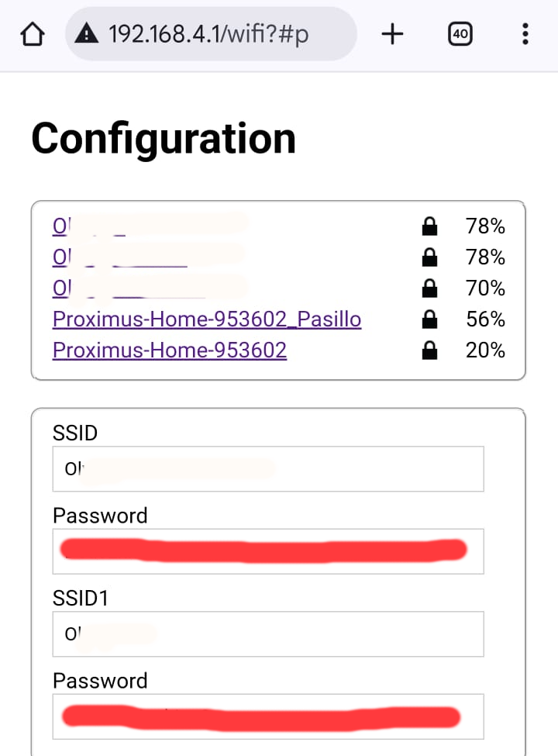This screenshot has width=558, height=756.
Task: Open a new tab with plus icon
Action: [393, 33]
